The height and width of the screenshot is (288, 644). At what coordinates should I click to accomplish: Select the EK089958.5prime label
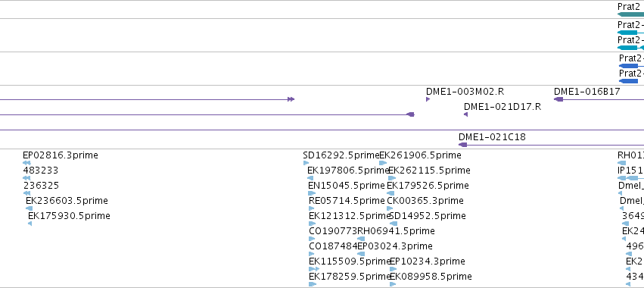click(x=431, y=277)
